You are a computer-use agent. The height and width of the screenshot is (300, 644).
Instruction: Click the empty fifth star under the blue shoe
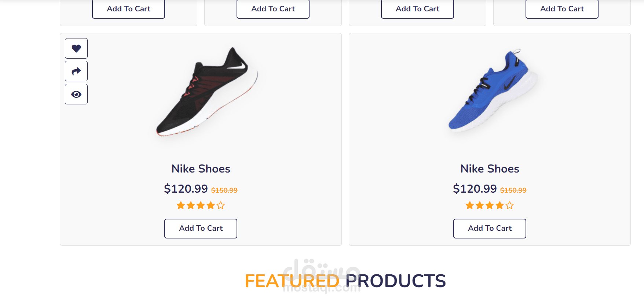(x=509, y=205)
